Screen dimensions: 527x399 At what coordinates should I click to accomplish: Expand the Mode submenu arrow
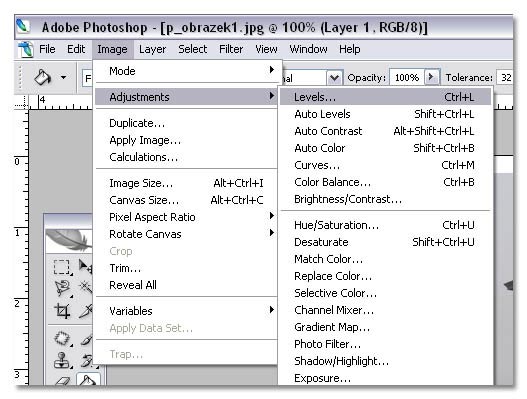coord(272,70)
